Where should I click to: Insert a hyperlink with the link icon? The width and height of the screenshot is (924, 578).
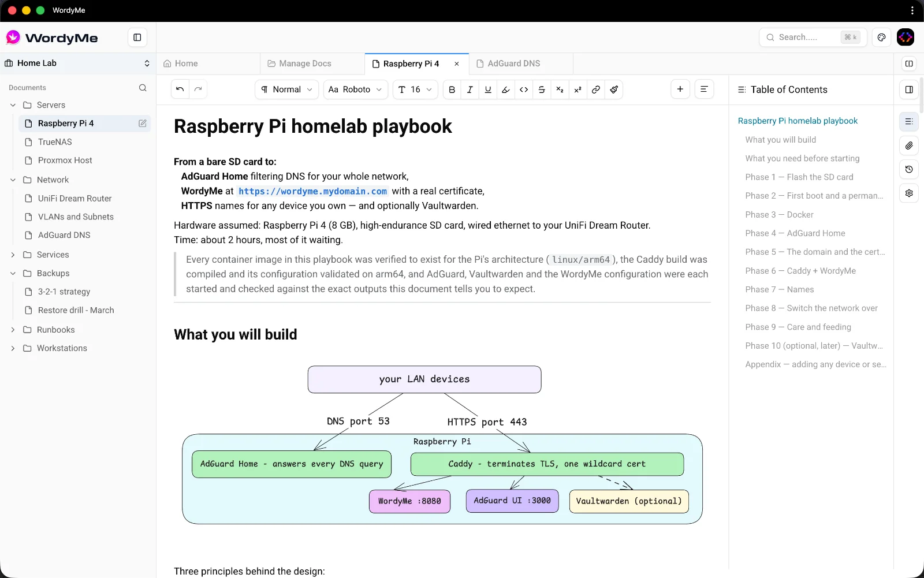[596, 90]
